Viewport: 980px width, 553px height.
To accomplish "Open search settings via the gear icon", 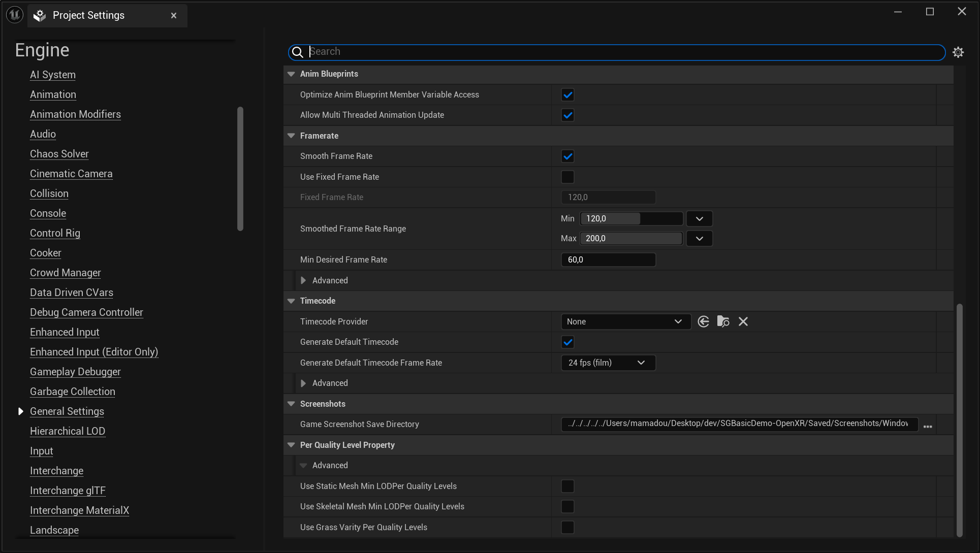I will 958,52.
